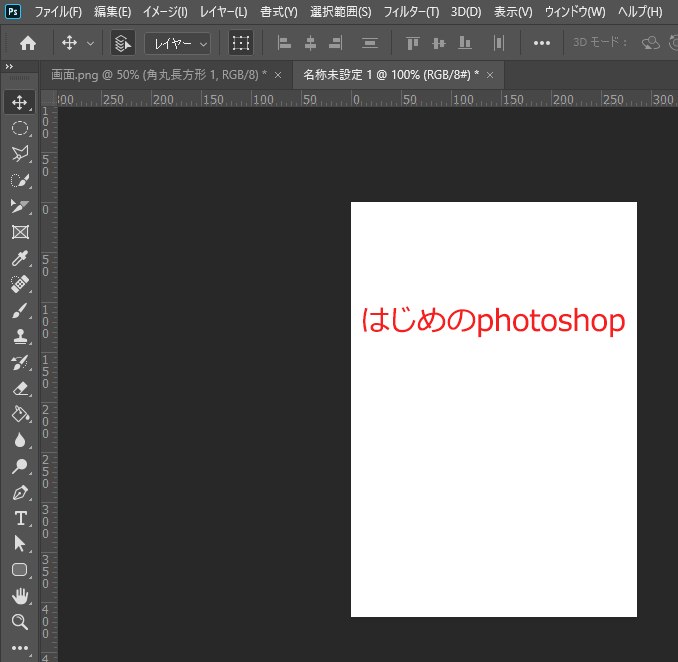Align horizontal centers
678x662 pixels.
click(310, 43)
